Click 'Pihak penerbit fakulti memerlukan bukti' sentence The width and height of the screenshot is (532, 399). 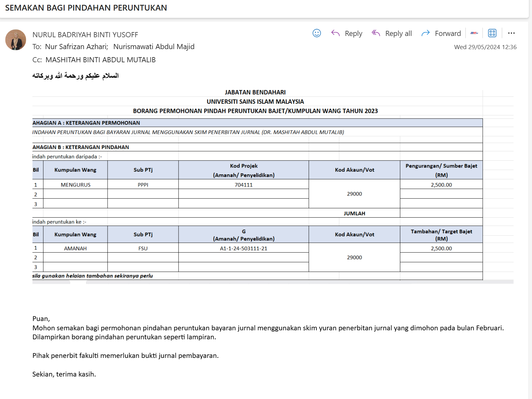tap(126, 356)
